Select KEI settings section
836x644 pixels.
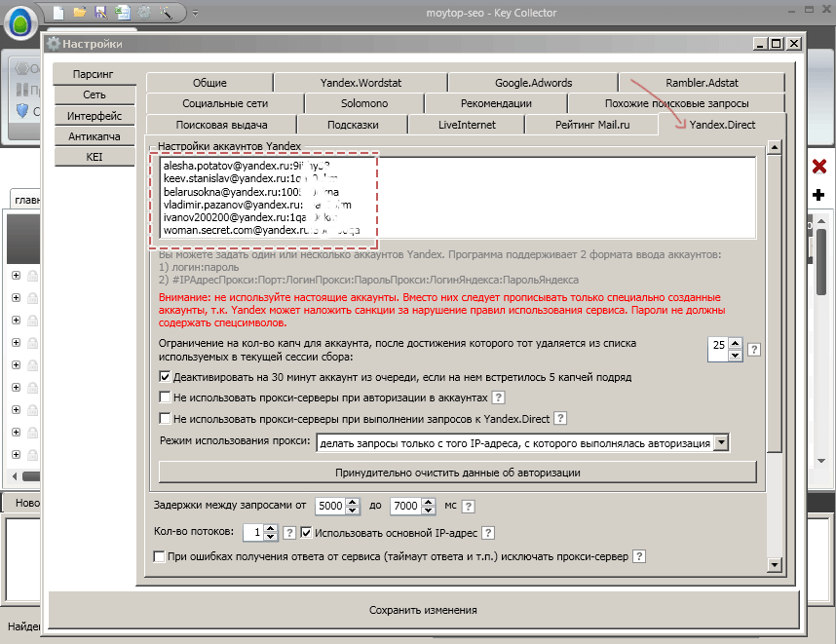(95, 157)
